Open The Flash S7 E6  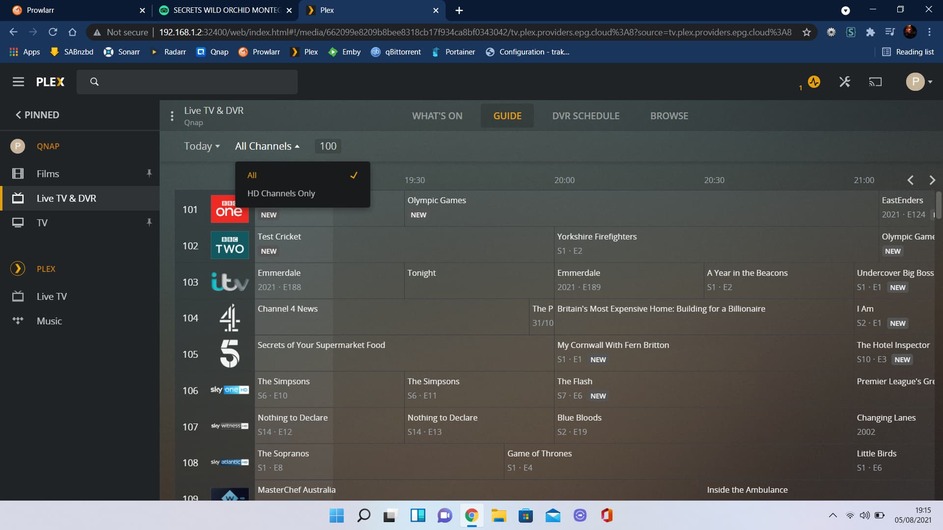click(703, 388)
